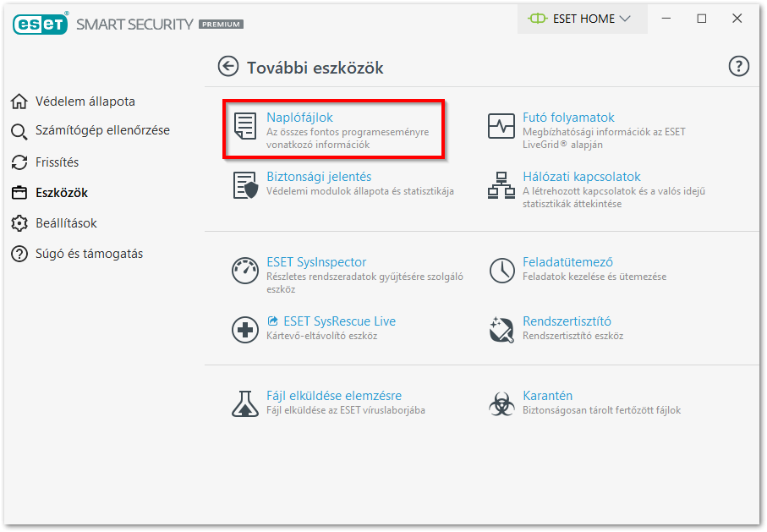Open the Hálózati kapcsolatok network icon
This screenshot has width=767, height=532.
tap(501, 185)
